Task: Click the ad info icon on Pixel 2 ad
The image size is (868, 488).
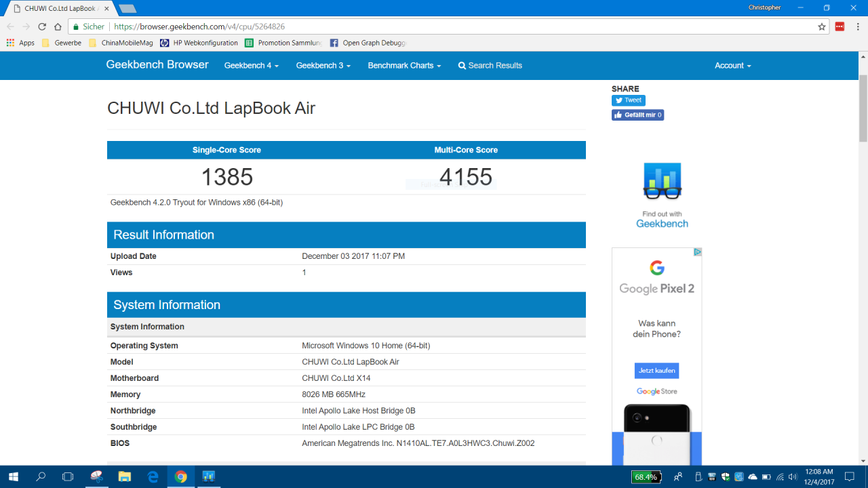Action: 697,251
